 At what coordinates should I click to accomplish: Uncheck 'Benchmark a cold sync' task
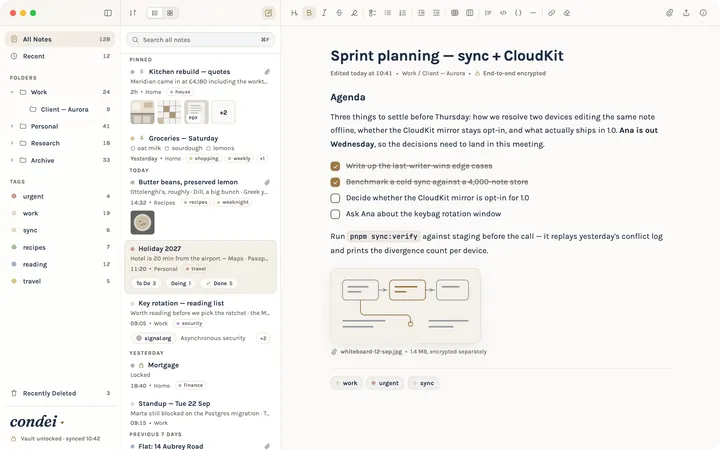click(x=335, y=182)
